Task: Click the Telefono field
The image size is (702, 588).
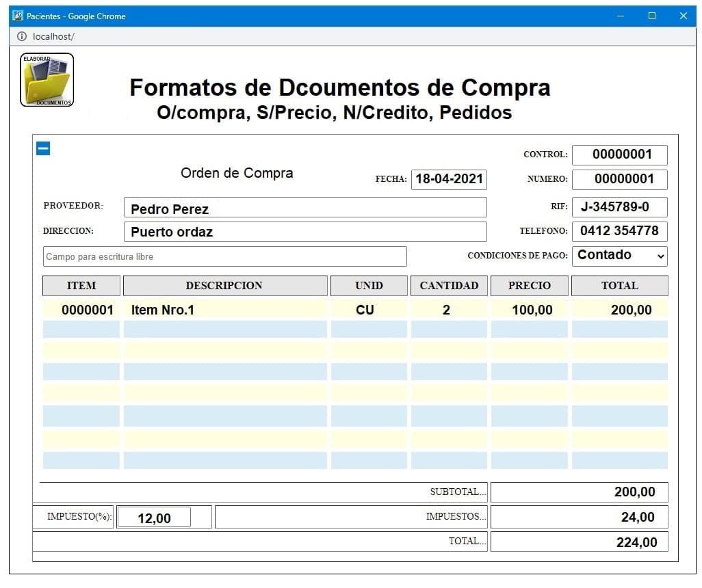Action: [620, 231]
